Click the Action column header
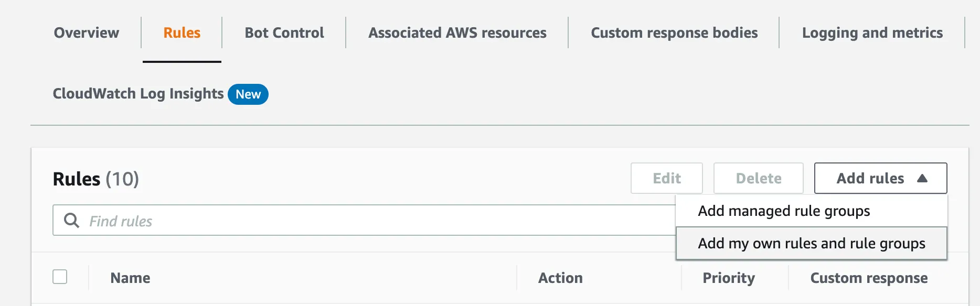Image resolution: width=980 pixels, height=306 pixels. [560, 278]
